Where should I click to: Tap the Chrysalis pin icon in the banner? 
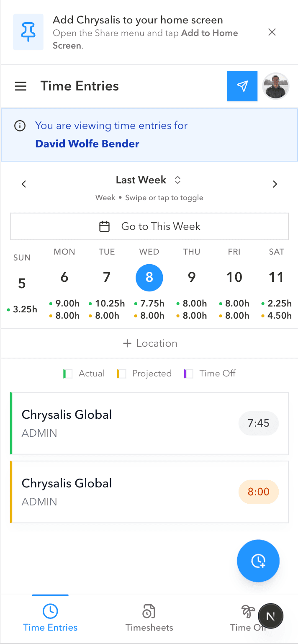28,31
